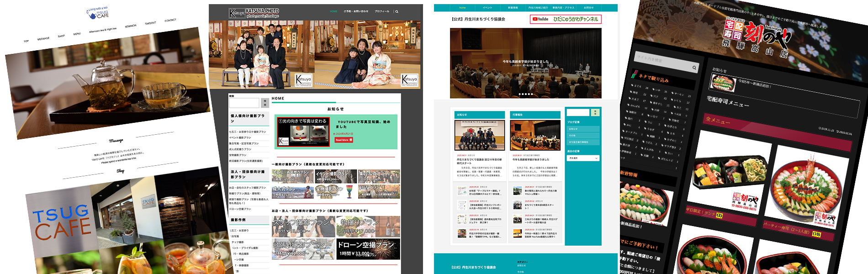Open SEMINOR in the TSUG CAFE navigation
Image resolution: width=868 pixels, height=274 pixels.
(131, 26)
